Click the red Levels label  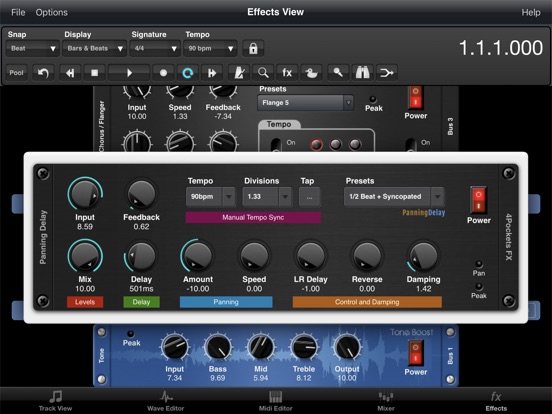pyautogui.click(x=85, y=302)
